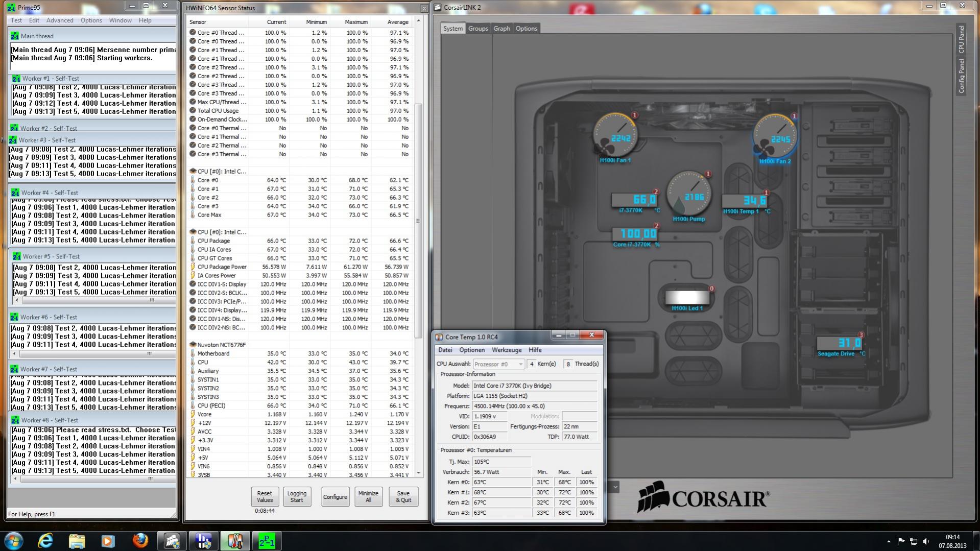Select the Seagate Drive temperature readout
The height and width of the screenshot is (551, 980).
point(840,343)
